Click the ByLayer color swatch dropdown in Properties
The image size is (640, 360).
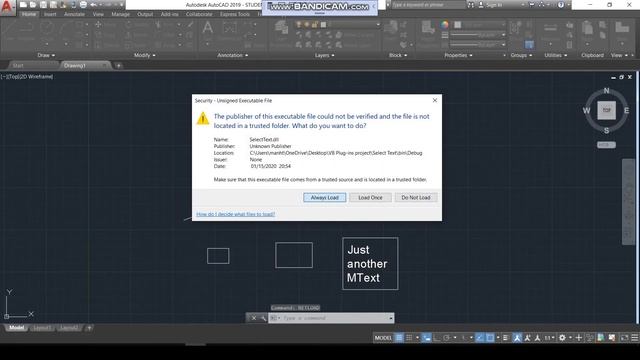point(479,25)
